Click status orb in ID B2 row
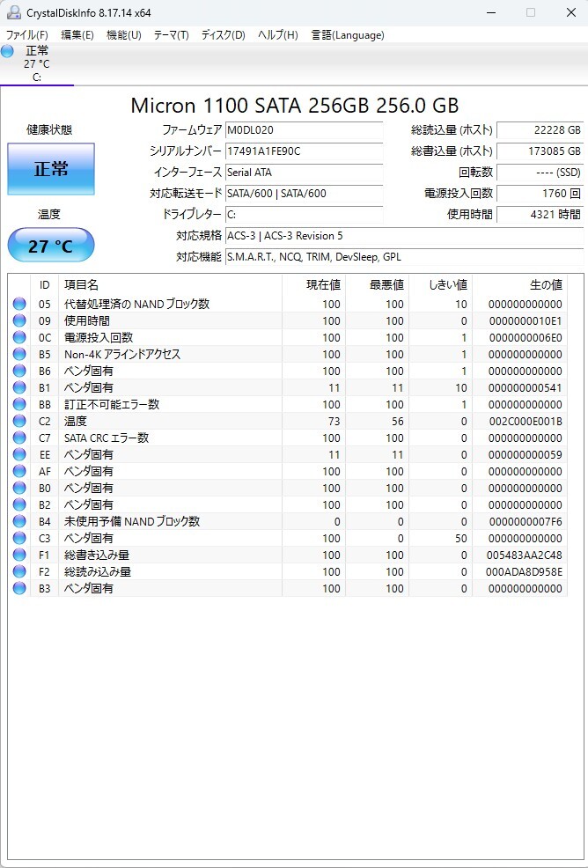Screen dimensions: 588x868 point(19,504)
